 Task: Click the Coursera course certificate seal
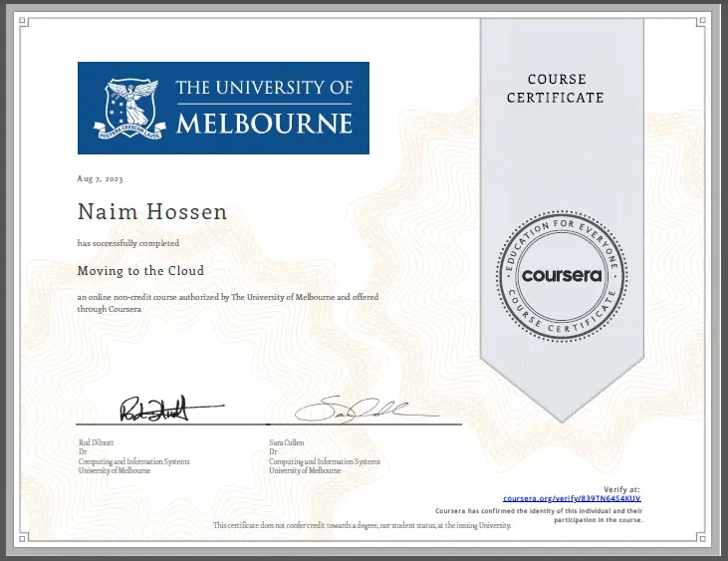pyautogui.click(x=562, y=276)
